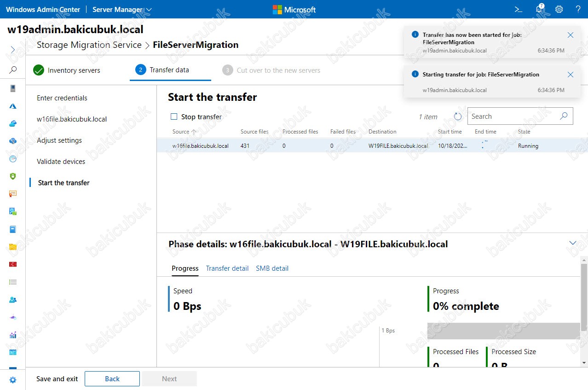Click the W19FILE.bakicubuk.local destination cell
The width and height of the screenshot is (588, 390).
[398, 146]
